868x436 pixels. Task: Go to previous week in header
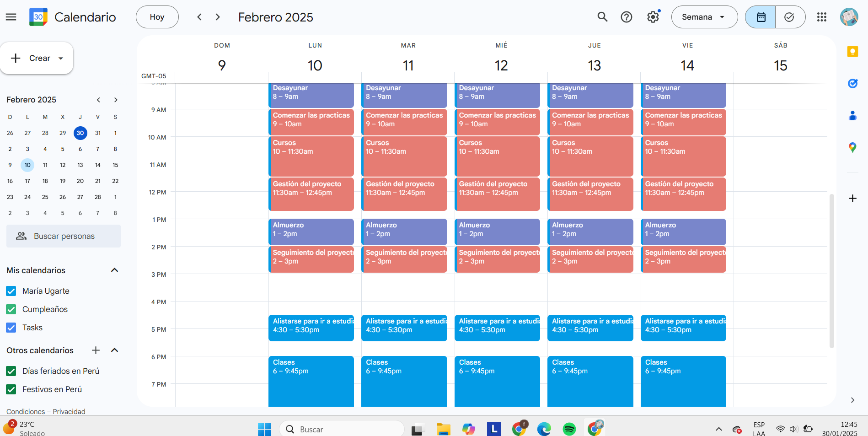coord(199,17)
